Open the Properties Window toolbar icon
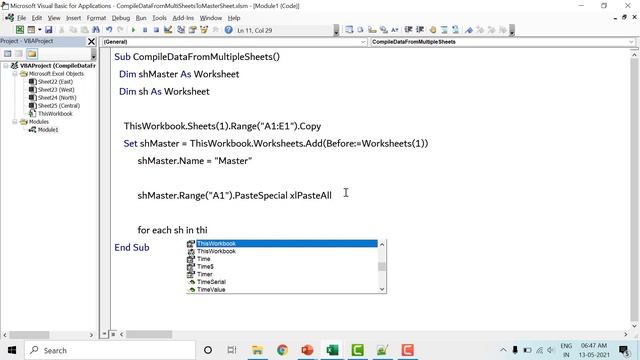Viewport: 640px width, 360px height. click(x=192, y=30)
